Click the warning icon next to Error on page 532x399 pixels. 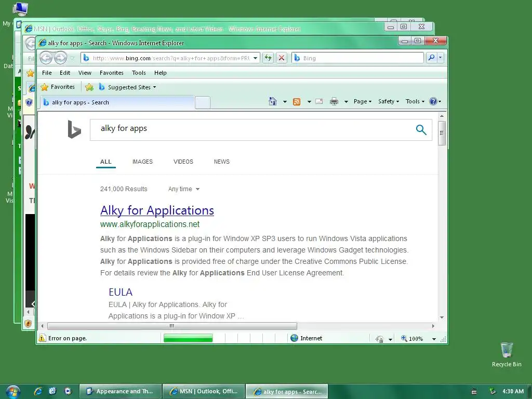pyautogui.click(x=42, y=338)
